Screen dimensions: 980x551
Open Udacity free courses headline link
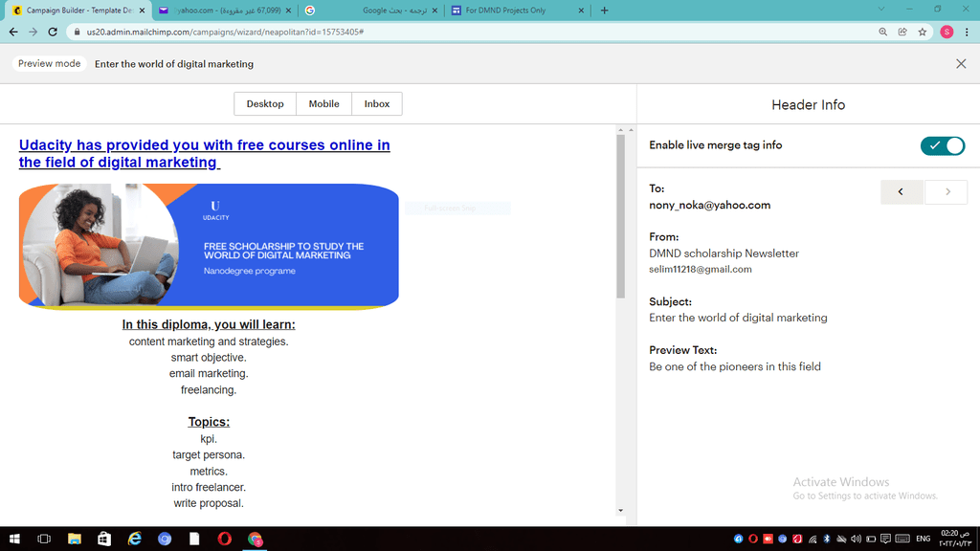[205, 153]
